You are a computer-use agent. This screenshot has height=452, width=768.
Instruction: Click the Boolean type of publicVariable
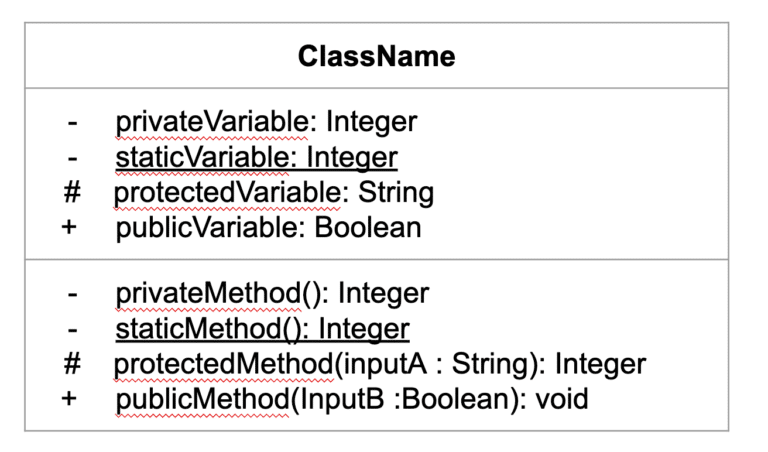click(367, 227)
